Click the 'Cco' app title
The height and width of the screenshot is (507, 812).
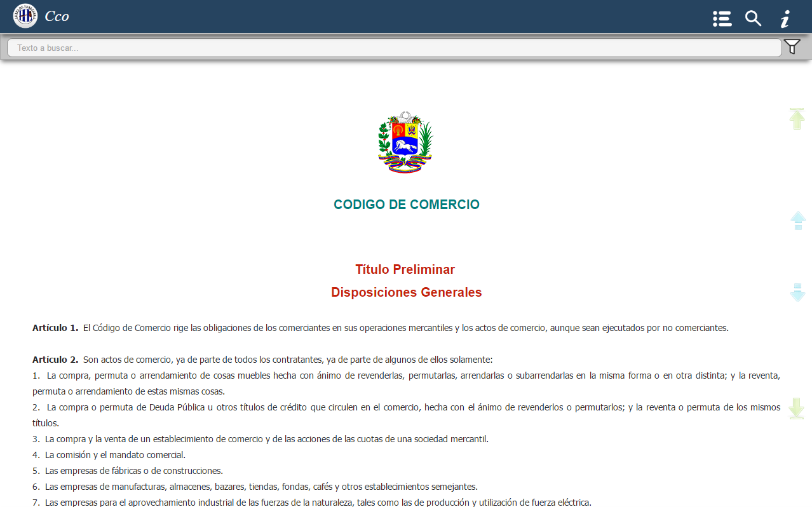point(57,17)
